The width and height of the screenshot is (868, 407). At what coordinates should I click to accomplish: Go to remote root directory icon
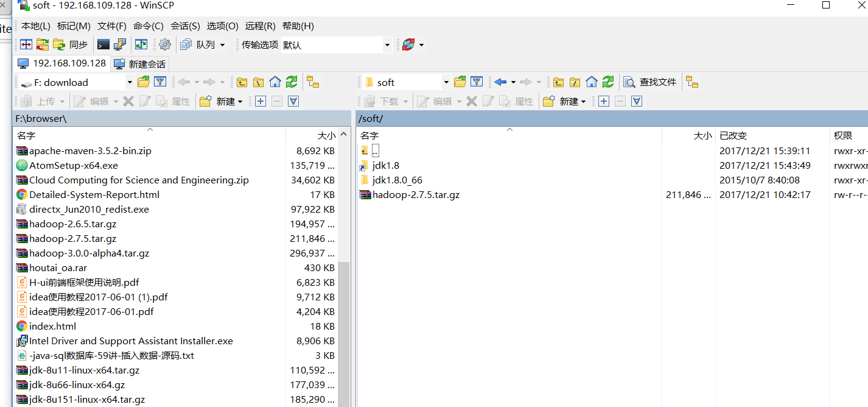(x=575, y=82)
